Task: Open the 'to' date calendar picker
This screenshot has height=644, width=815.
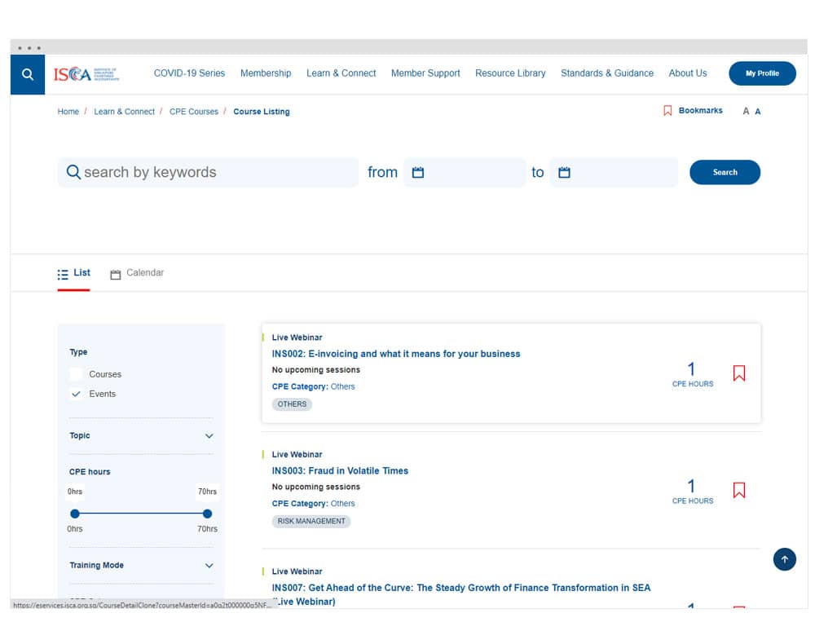Action: pos(564,173)
